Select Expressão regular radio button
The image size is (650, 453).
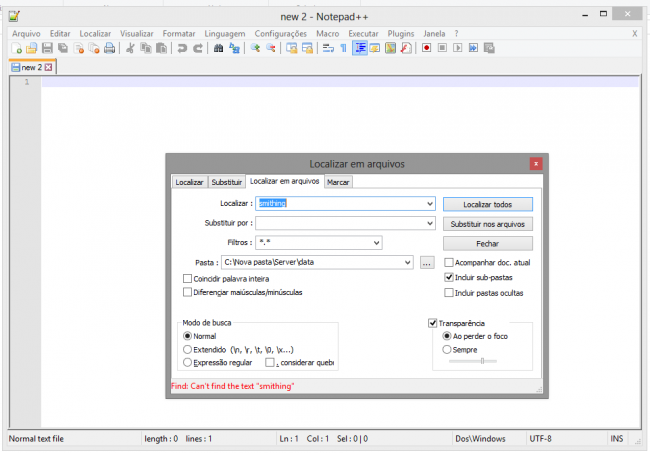point(187,363)
